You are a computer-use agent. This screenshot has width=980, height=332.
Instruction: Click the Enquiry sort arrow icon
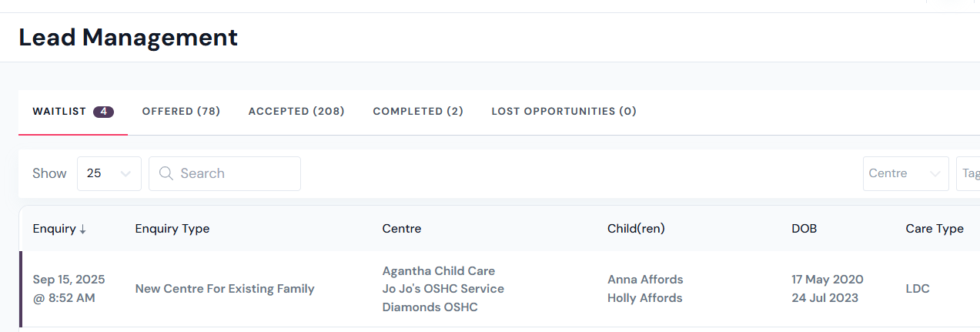click(83, 229)
